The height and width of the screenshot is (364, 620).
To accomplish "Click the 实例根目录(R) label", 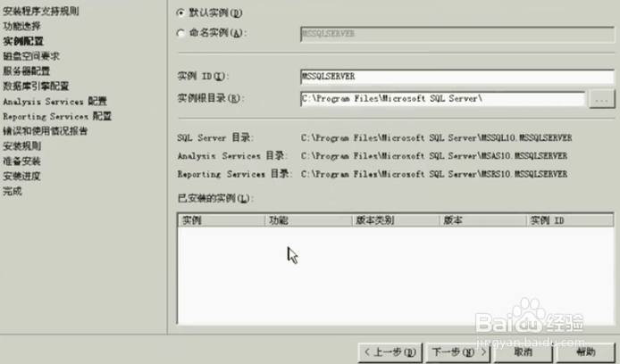I will tap(211, 98).
